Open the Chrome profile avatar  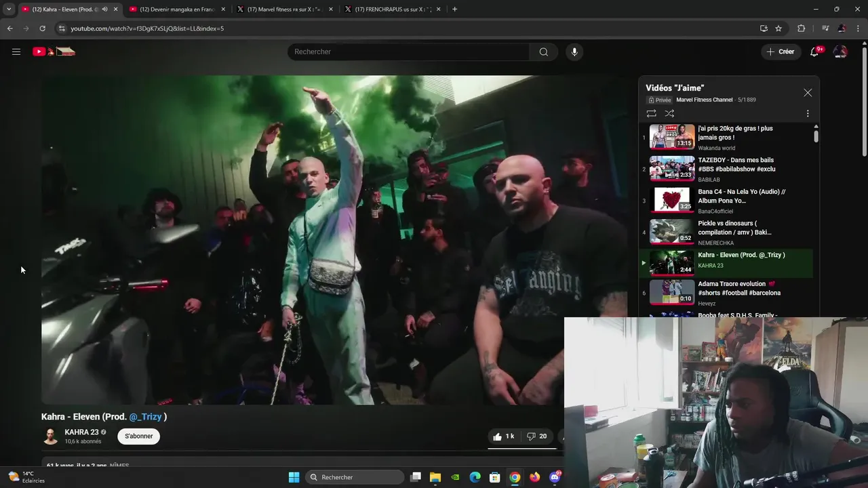pyautogui.click(x=842, y=28)
